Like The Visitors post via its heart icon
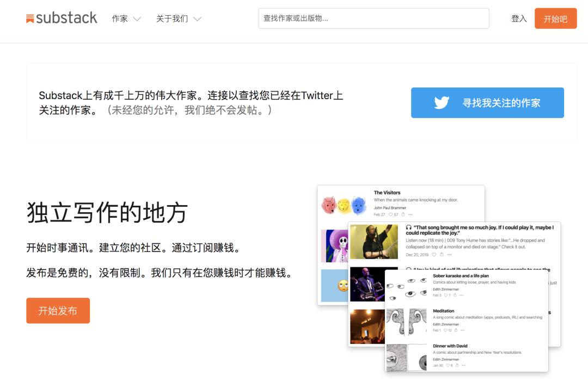Image resolution: width=588 pixels, height=381 pixels. [x=390, y=214]
